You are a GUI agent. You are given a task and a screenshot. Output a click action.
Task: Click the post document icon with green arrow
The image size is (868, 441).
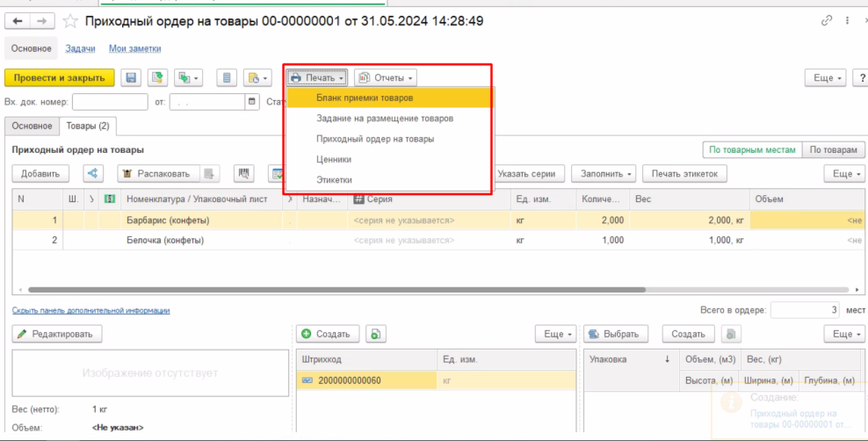157,78
